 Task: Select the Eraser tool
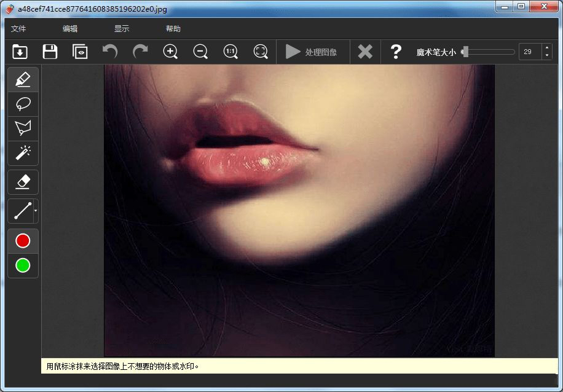click(x=23, y=182)
